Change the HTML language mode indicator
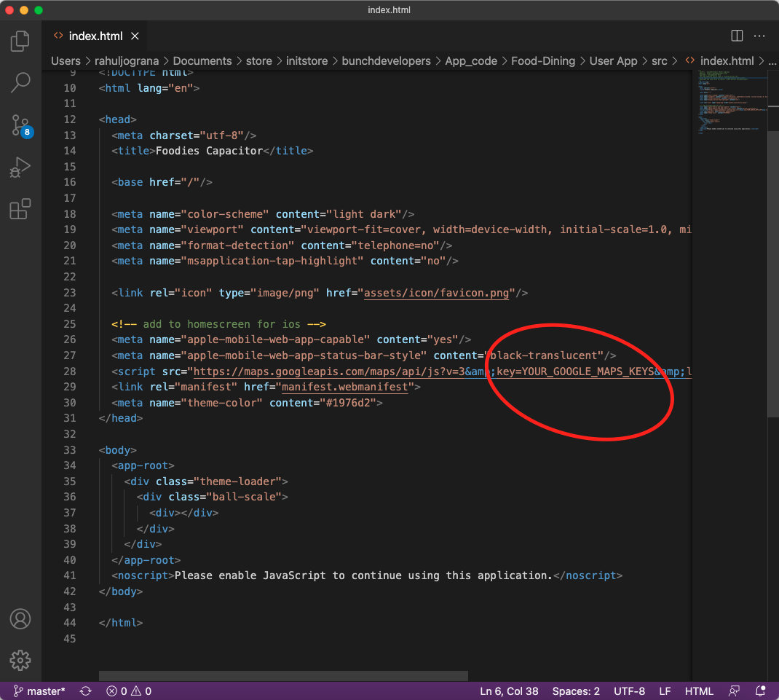 click(699, 691)
